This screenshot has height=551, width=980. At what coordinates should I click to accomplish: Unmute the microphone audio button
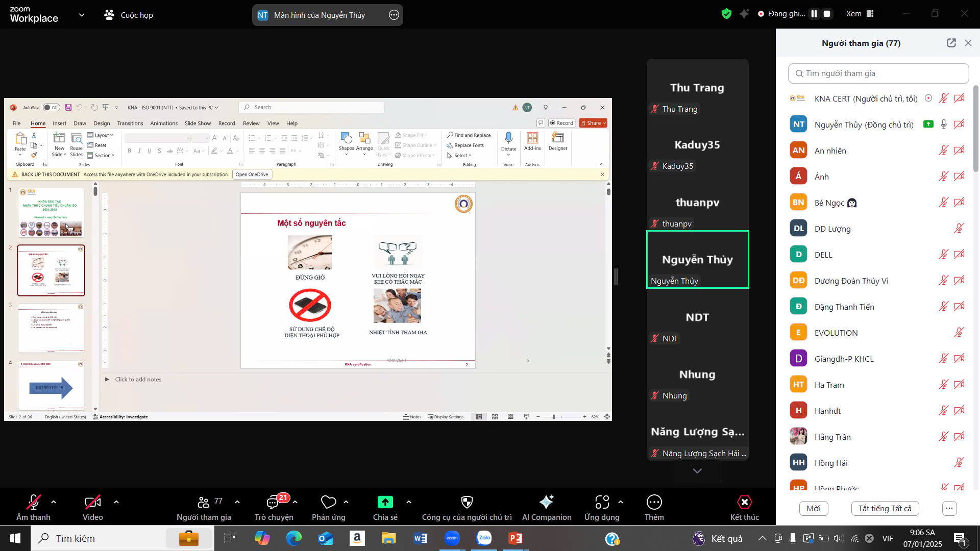click(34, 502)
